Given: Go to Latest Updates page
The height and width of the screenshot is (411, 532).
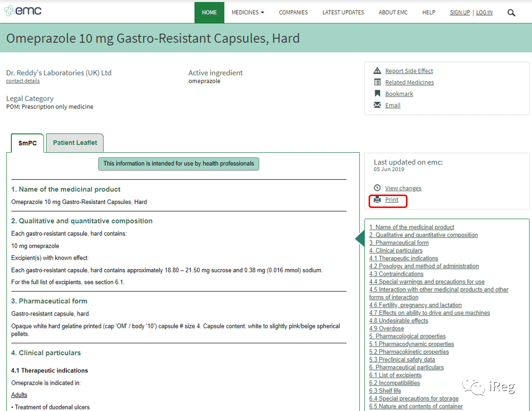Looking at the screenshot, I should pyautogui.click(x=343, y=12).
